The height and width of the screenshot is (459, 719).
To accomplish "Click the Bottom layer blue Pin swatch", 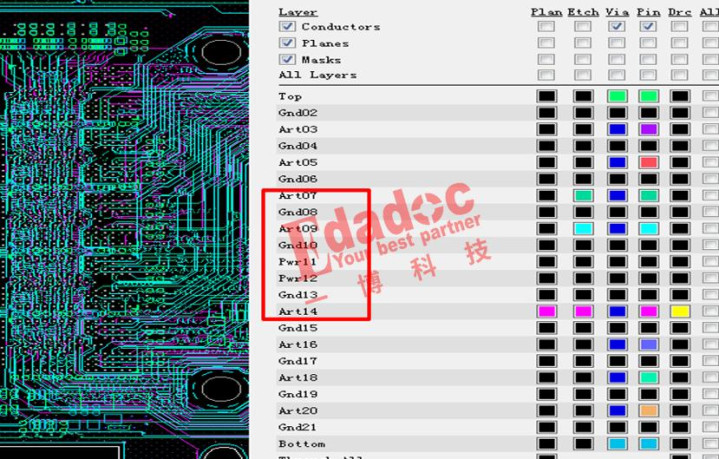I will point(648,444).
